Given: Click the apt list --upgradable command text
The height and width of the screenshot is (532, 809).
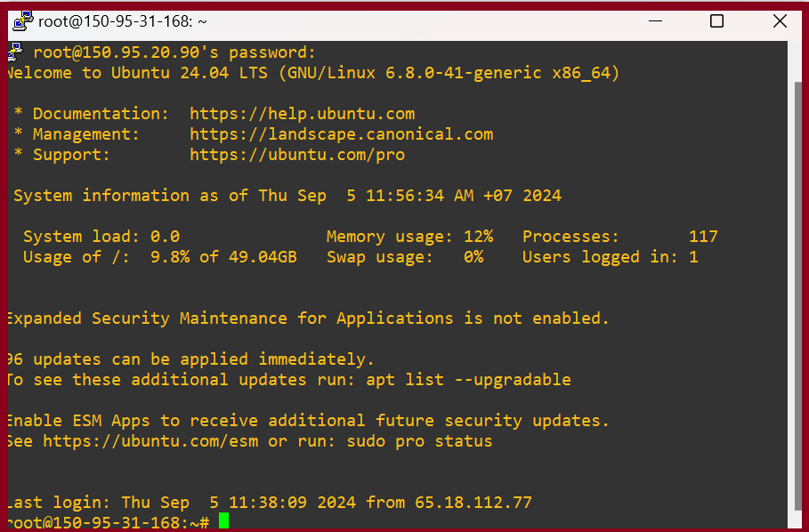Looking at the screenshot, I should [468, 380].
